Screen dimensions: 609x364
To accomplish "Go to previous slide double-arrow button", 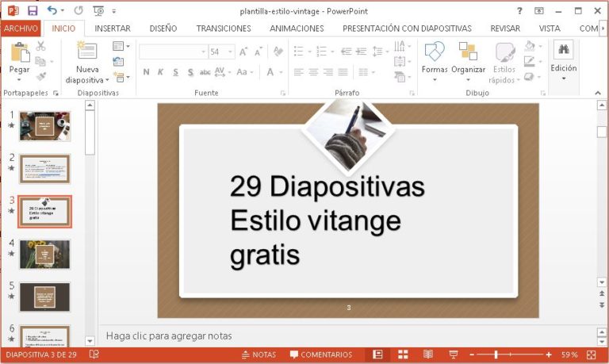I will click(x=602, y=294).
